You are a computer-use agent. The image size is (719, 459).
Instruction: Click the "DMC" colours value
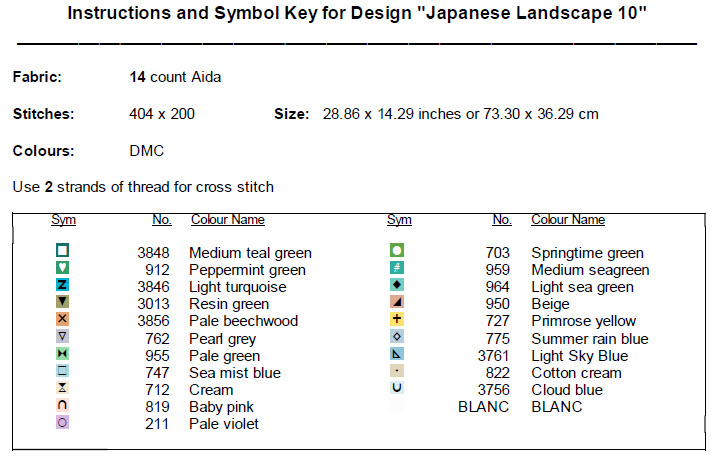(x=147, y=151)
